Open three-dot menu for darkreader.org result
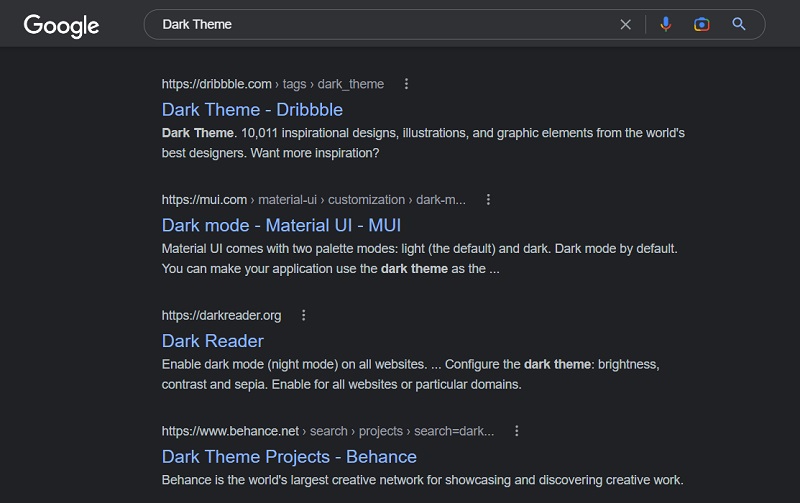Image resolution: width=800 pixels, height=503 pixels. coord(304,315)
